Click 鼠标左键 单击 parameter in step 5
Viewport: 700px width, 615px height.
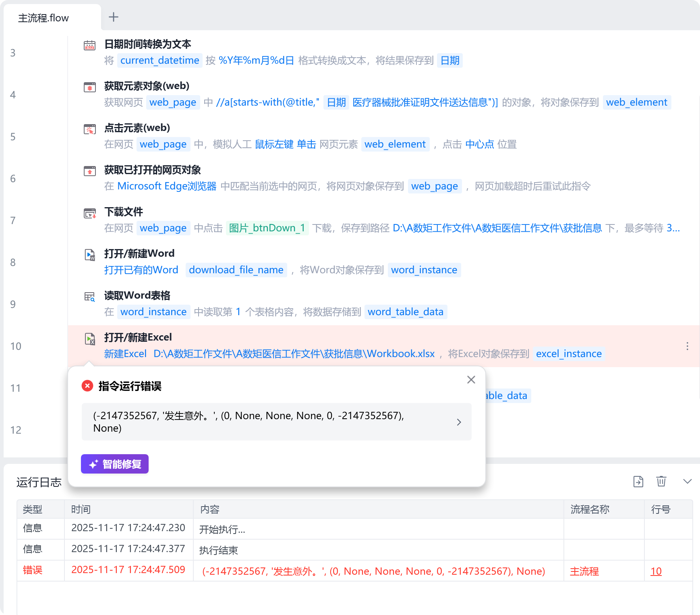click(285, 144)
